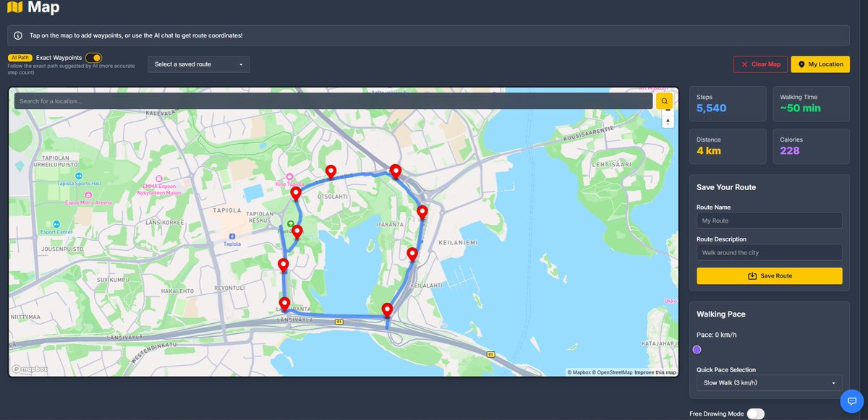Click the Route Name input field

tap(769, 220)
